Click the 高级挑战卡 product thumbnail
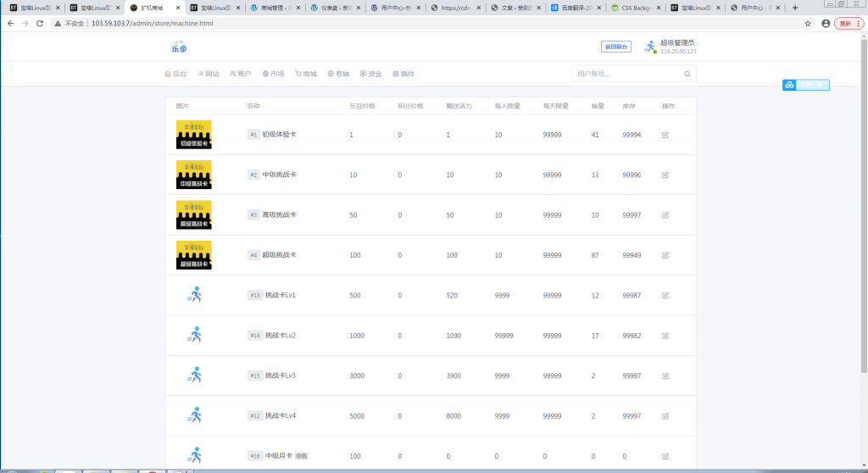Screen dimensions: 868x473 (193, 215)
